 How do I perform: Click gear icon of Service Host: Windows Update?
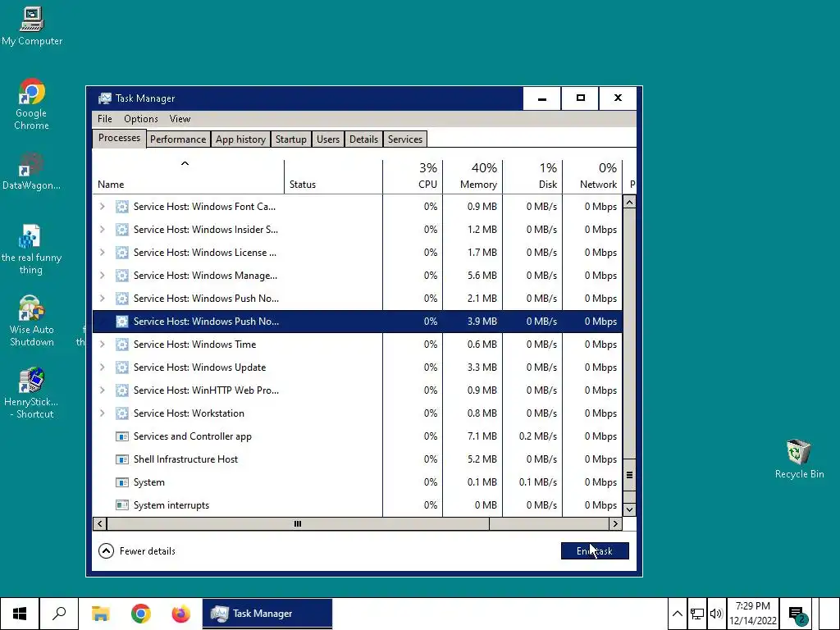[x=122, y=367]
